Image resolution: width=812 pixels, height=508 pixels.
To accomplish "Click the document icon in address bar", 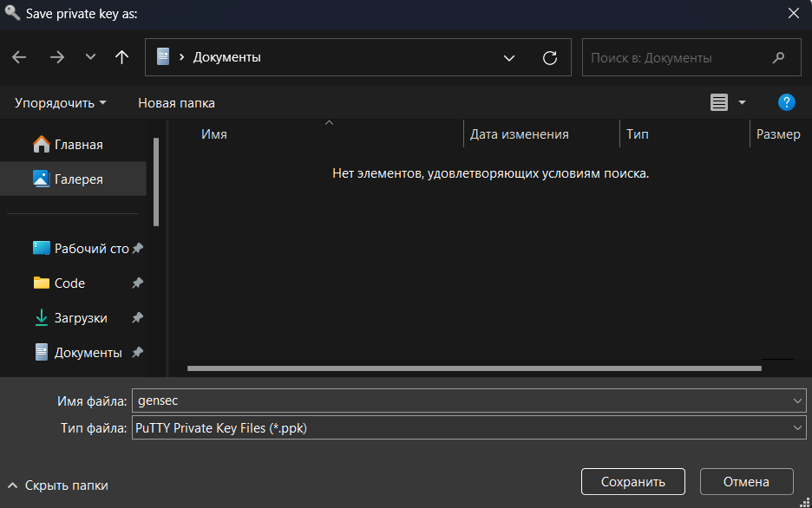I will tap(163, 57).
